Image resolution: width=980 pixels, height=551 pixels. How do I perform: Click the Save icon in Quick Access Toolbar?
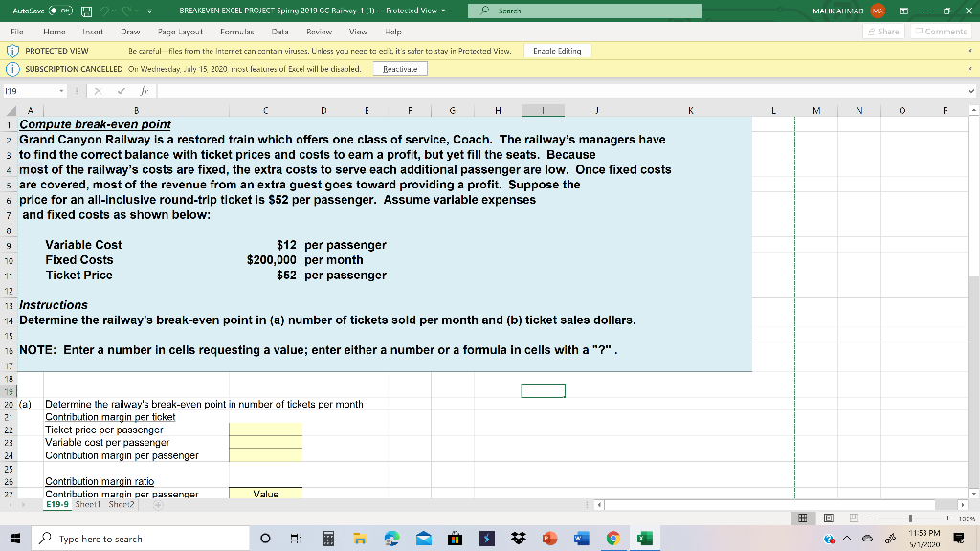[x=86, y=11]
